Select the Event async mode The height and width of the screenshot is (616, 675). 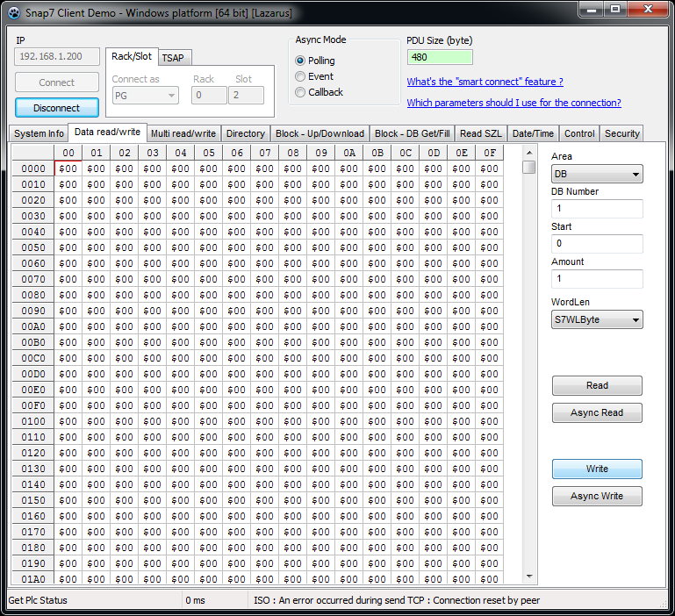pyautogui.click(x=314, y=76)
